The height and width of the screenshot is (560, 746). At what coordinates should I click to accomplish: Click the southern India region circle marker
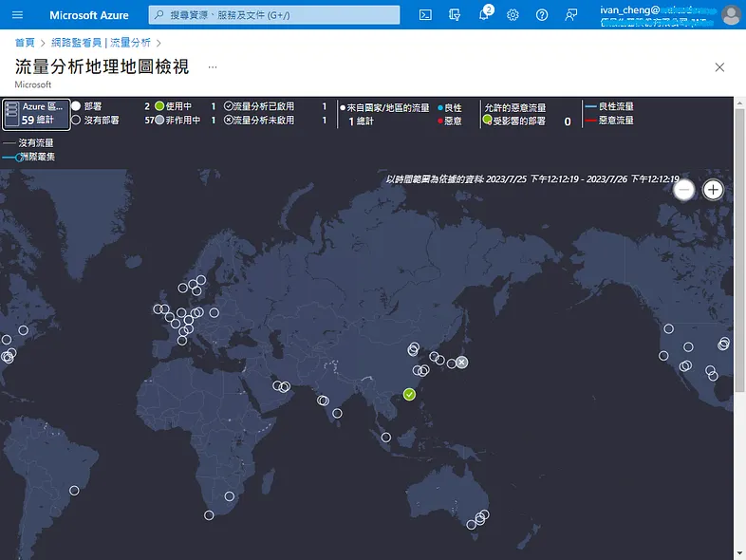click(337, 413)
